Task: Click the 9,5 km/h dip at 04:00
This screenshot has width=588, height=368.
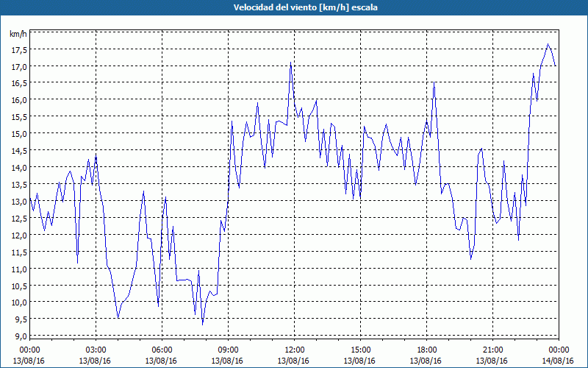Action: (118, 318)
